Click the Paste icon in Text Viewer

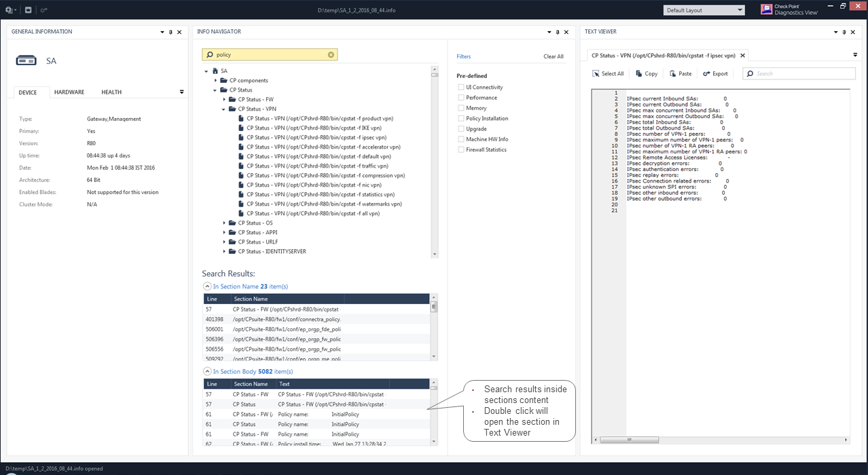click(673, 74)
